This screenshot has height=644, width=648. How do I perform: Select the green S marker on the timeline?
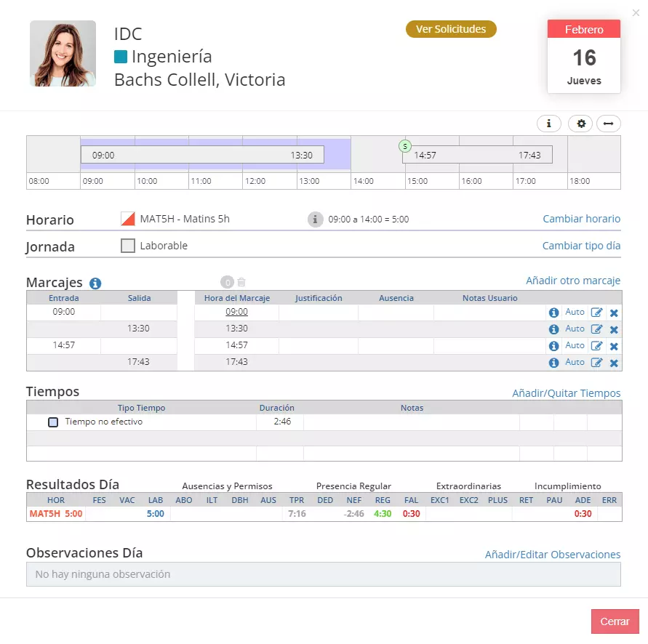coord(405,146)
